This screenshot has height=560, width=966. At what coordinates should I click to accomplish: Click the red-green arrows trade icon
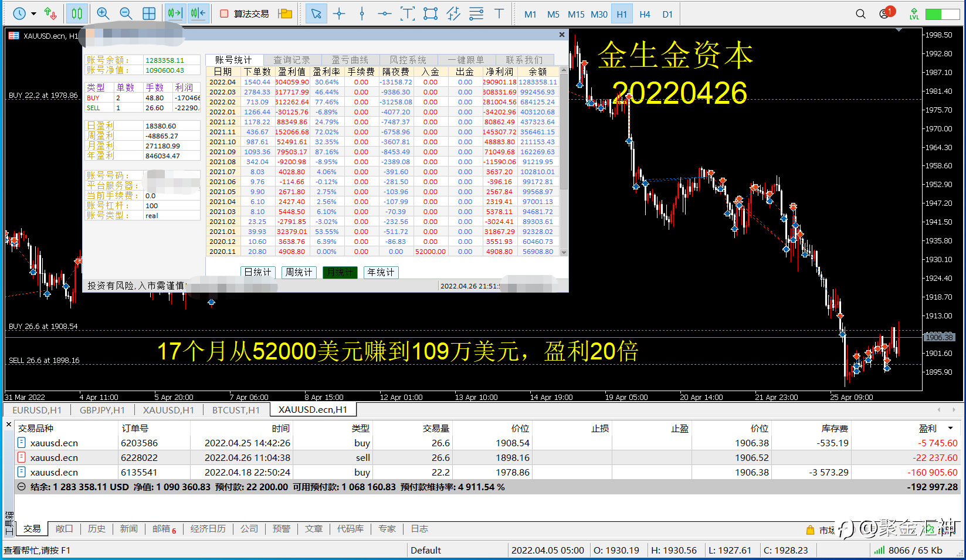(50, 13)
